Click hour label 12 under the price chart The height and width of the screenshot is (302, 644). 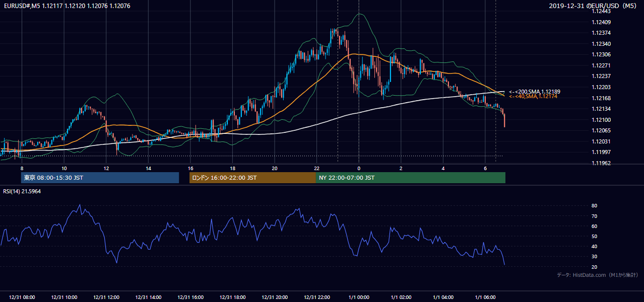pos(106,168)
